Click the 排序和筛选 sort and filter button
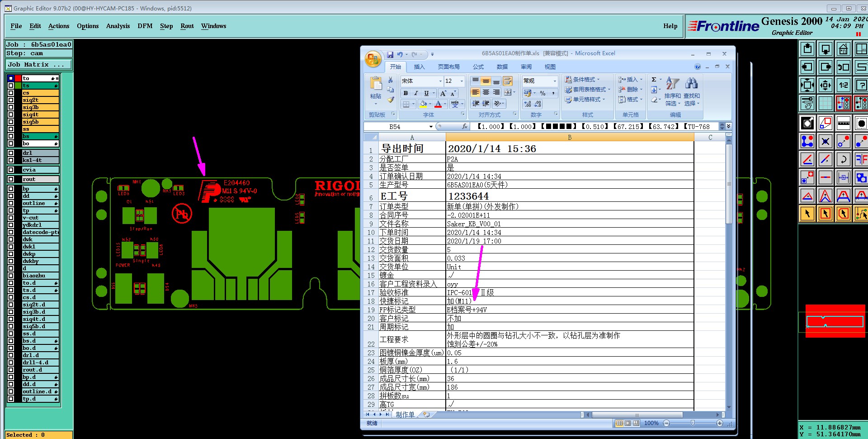The image size is (868, 439). click(x=673, y=92)
